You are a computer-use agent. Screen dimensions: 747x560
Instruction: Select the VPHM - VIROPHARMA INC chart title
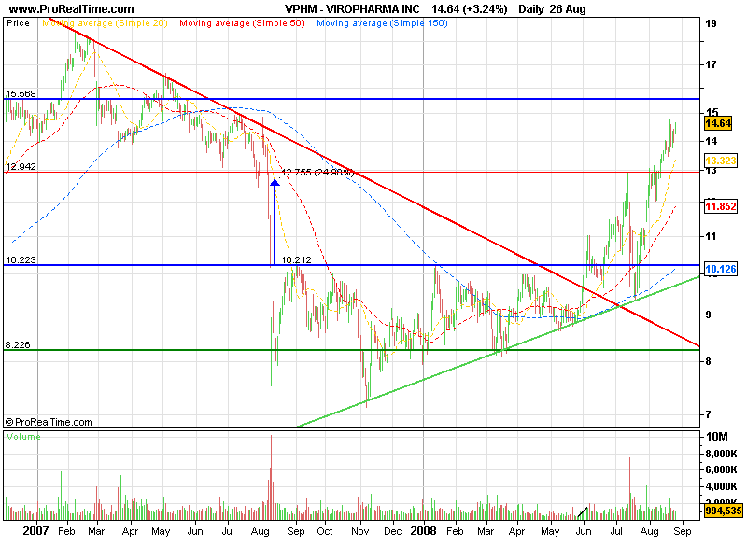point(352,9)
